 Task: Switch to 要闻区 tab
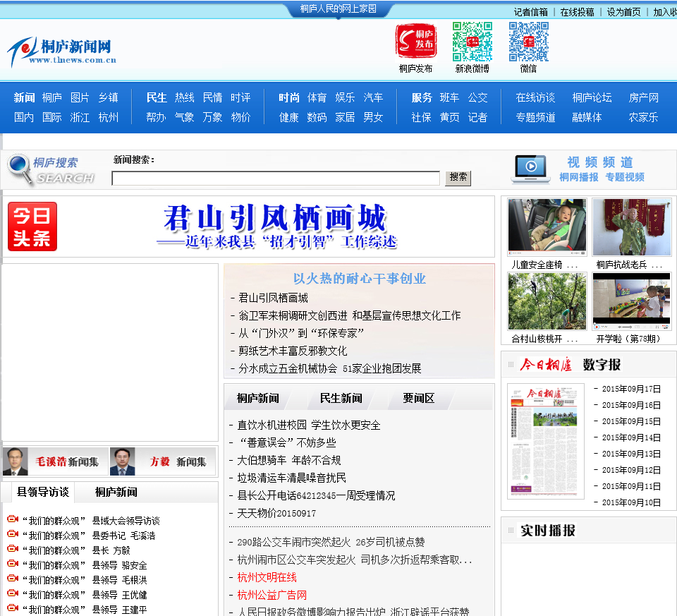click(418, 398)
